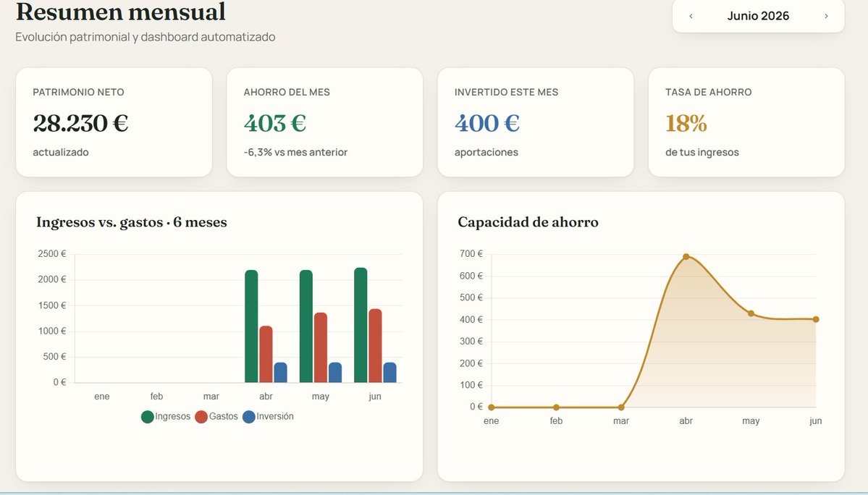868x495 pixels.
Task: Click the de tus ingresos caption
Action: pyautogui.click(x=702, y=152)
